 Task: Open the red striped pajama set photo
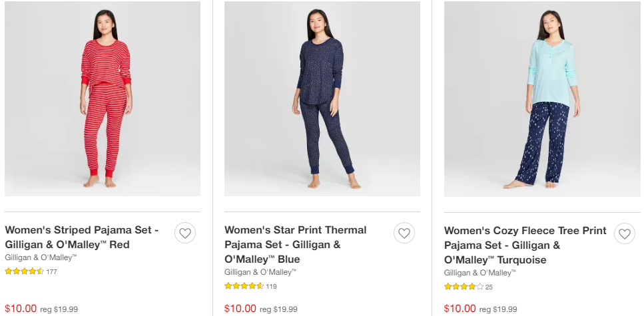[103, 98]
